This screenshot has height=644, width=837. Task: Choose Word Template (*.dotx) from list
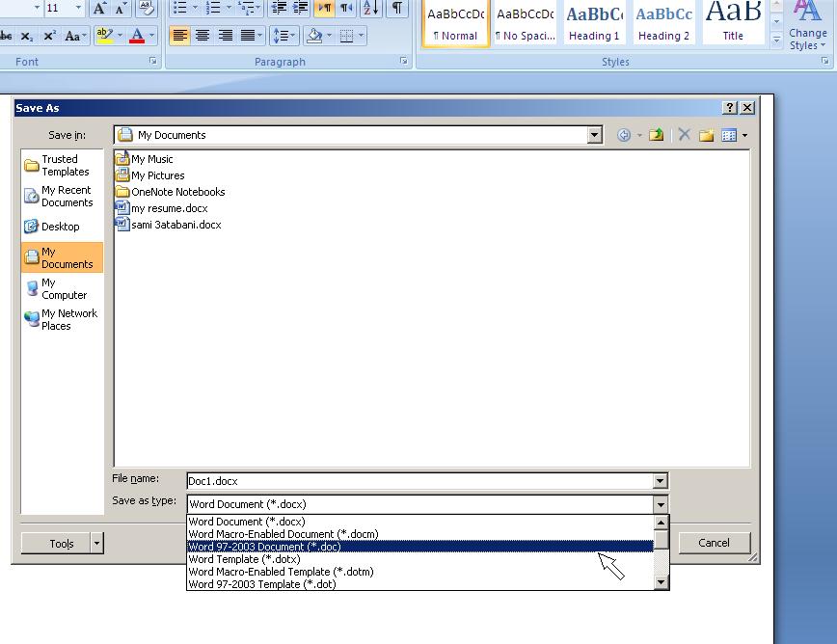[x=244, y=559]
